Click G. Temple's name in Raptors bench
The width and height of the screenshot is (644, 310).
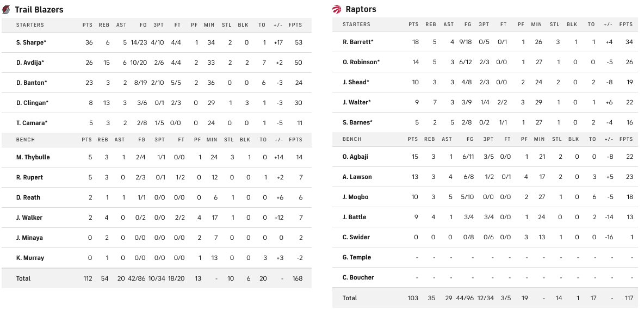pyautogui.click(x=356, y=257)
